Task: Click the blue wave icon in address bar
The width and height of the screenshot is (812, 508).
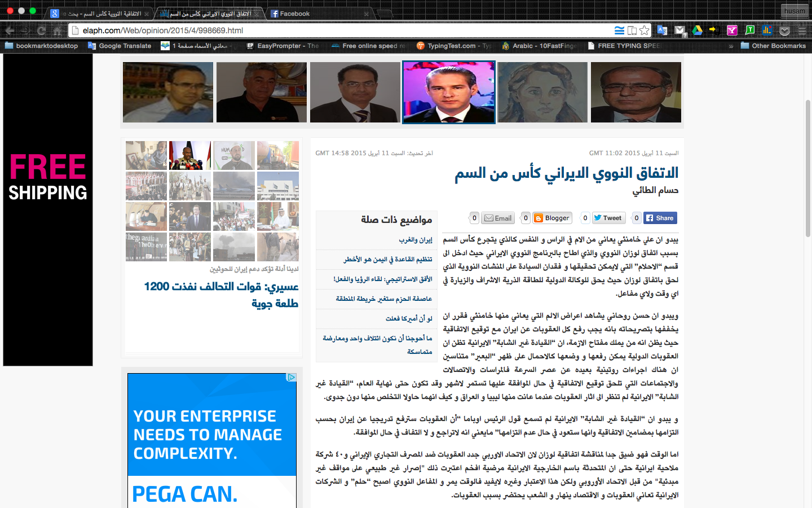Action: [x=619, y=30]
